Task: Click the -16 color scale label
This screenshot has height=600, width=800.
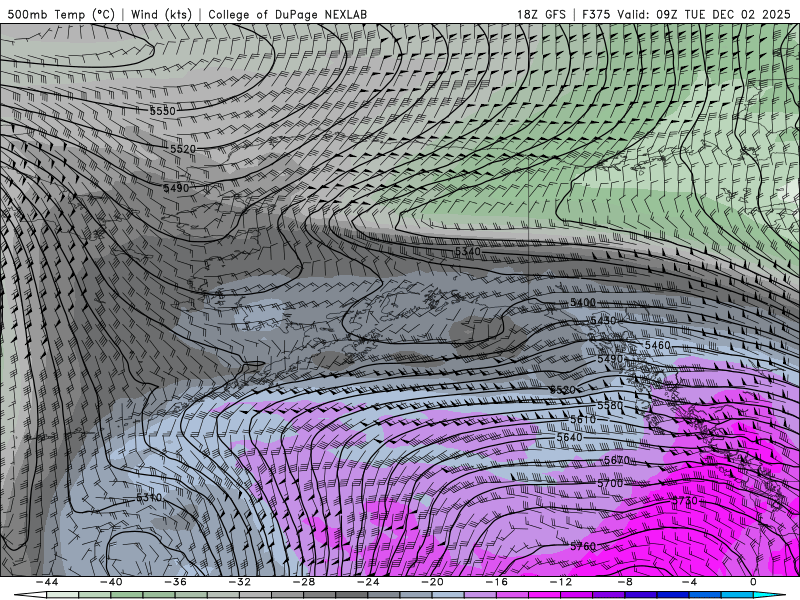Action: (x=496, y=582)
